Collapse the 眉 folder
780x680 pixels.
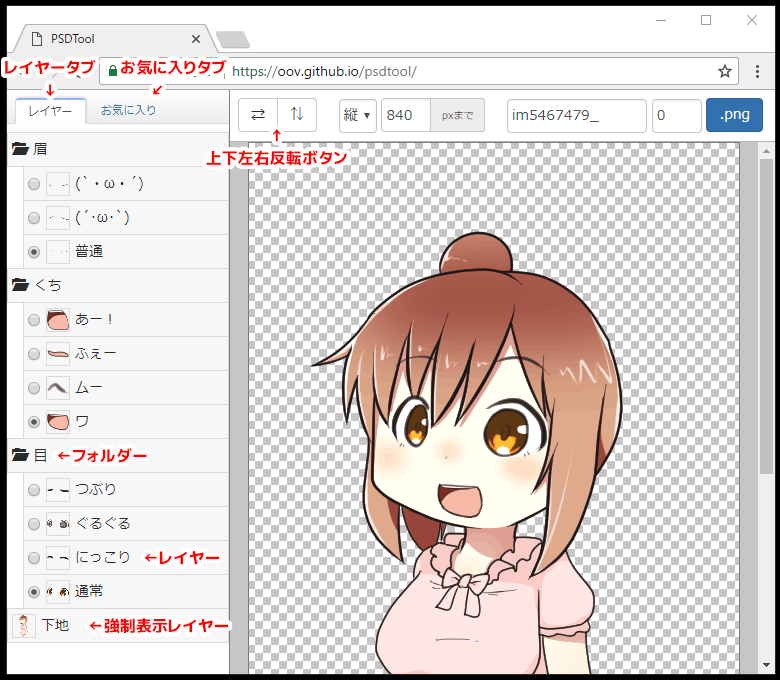coord(20,149)
